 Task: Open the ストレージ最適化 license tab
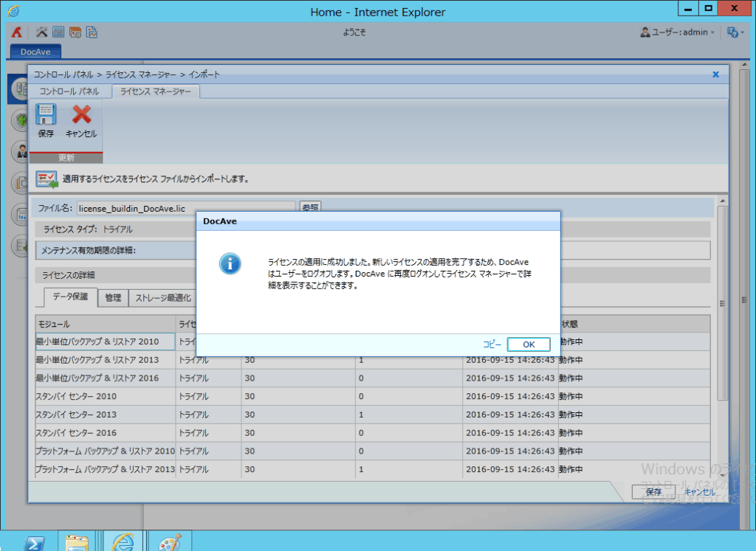coord(163,298)
